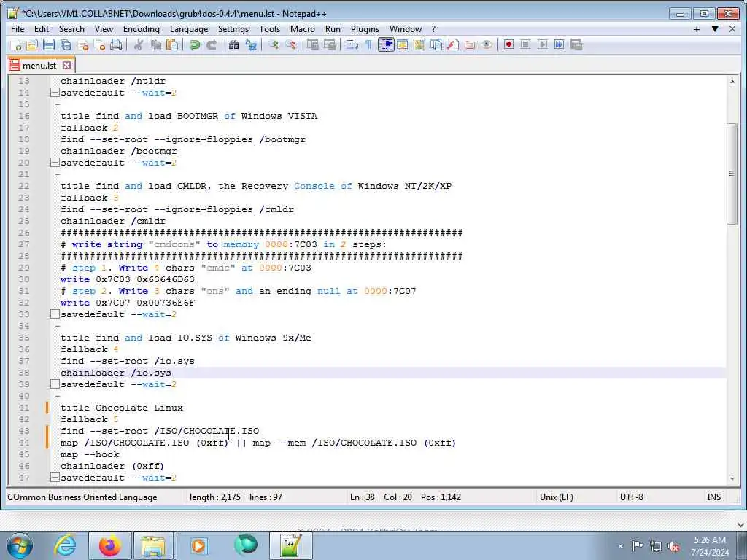Screen dimensions: 747x560
Task: Toggle Show All Characters pilcrow icon
Action: point(368,44)
